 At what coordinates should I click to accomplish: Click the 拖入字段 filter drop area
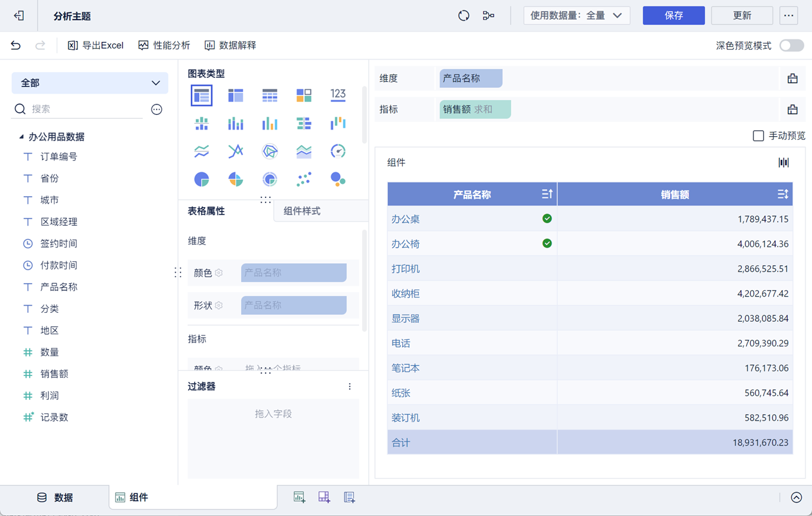273,438
